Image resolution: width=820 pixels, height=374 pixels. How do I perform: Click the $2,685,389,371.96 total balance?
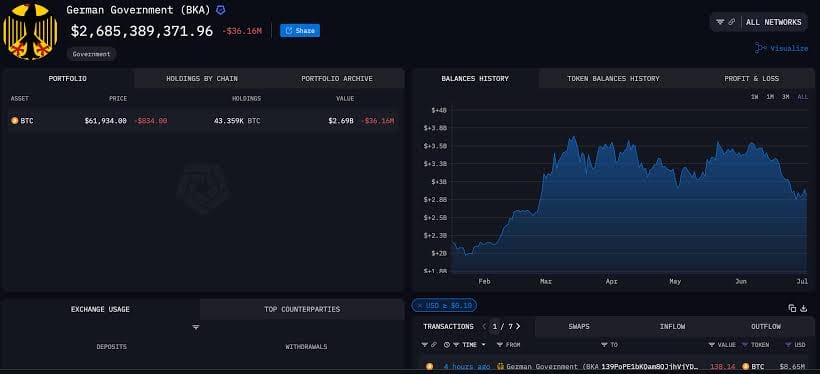coord(142,31)
